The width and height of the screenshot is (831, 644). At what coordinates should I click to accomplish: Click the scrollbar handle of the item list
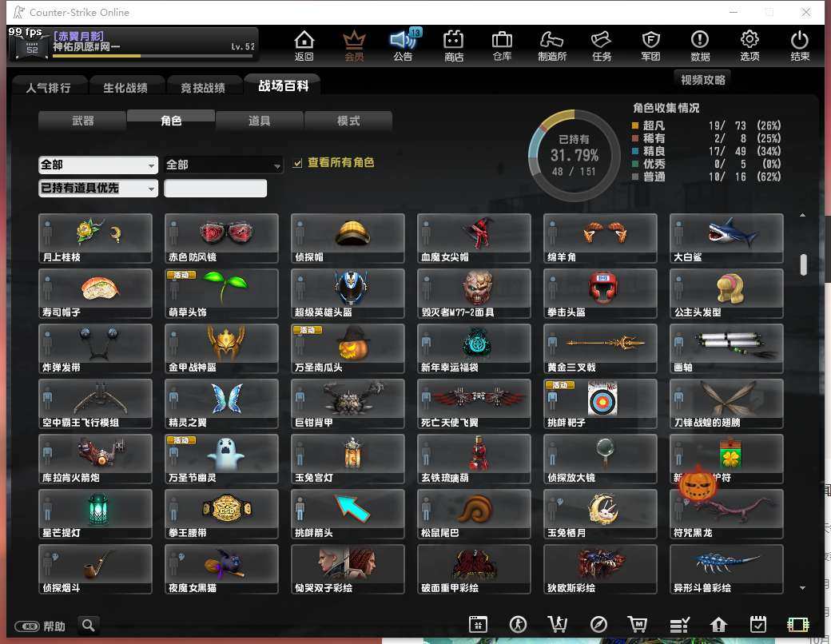[804, 264]
